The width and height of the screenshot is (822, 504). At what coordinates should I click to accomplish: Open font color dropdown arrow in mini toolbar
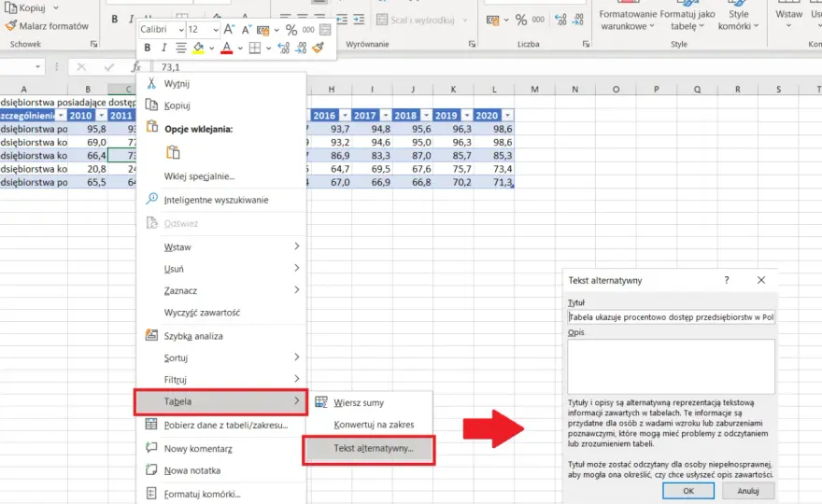pos(239,49)
